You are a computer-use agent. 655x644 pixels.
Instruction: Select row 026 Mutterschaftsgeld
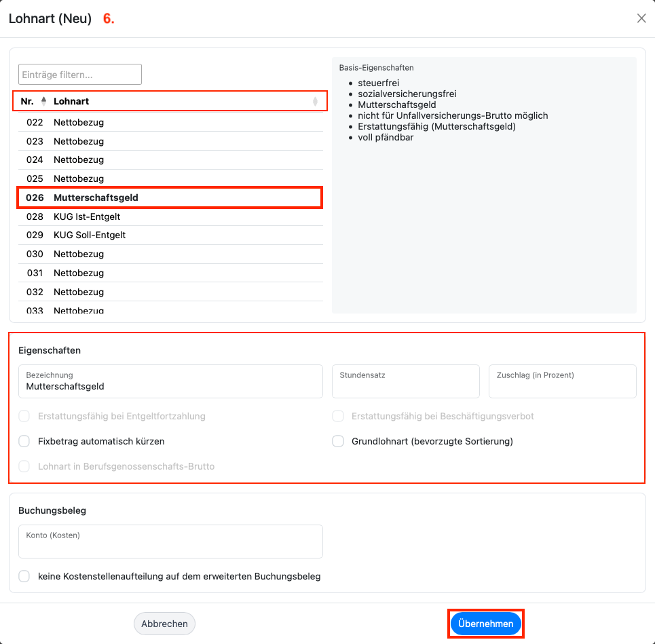[x=170, y=197]
